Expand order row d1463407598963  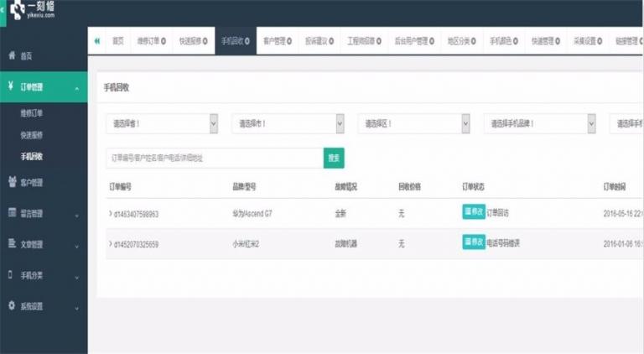(110, 213)
